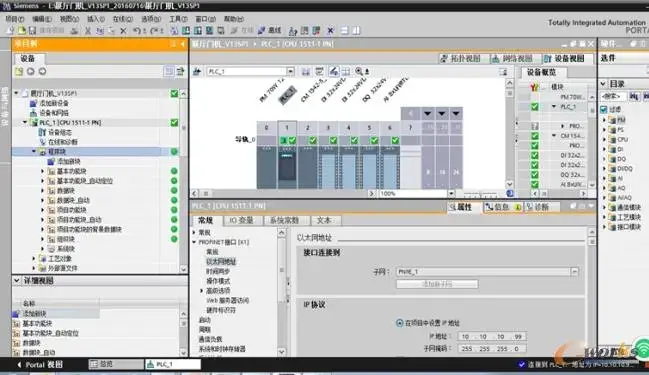The width and height of the screenshot is (649, 375).
Task: Open the 工具 Tools menu
Action: pyautogui.click(x=178, y=19)
